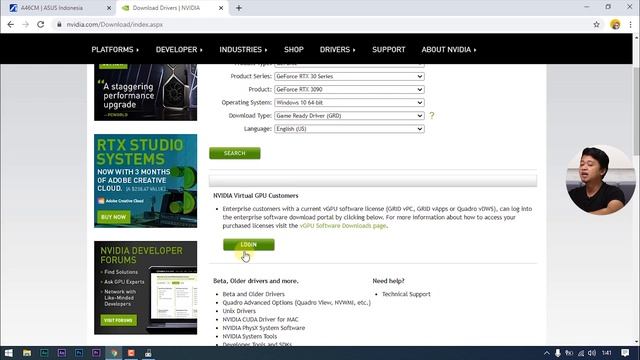Open File Explorer from the taskbar

27,353
